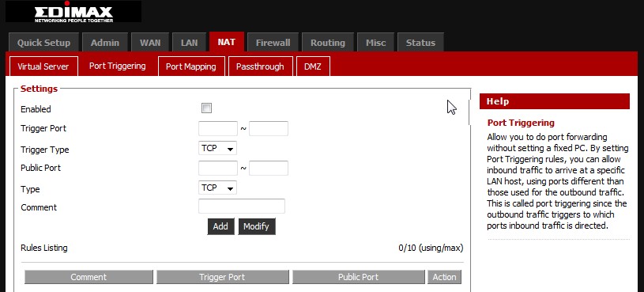Select the NAT tab
Image resolution: width=644 pixels, height=292 pixels.
click(x=227, y=42)
